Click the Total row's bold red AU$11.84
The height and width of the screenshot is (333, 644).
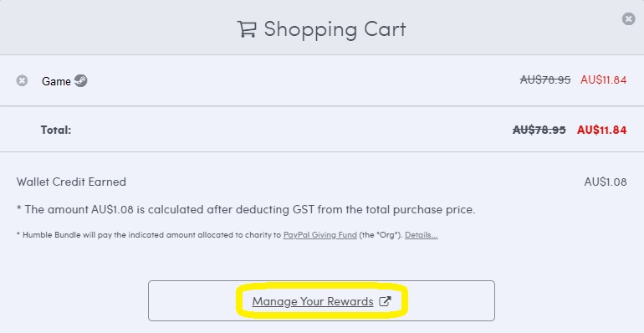(x=601, y=130)
